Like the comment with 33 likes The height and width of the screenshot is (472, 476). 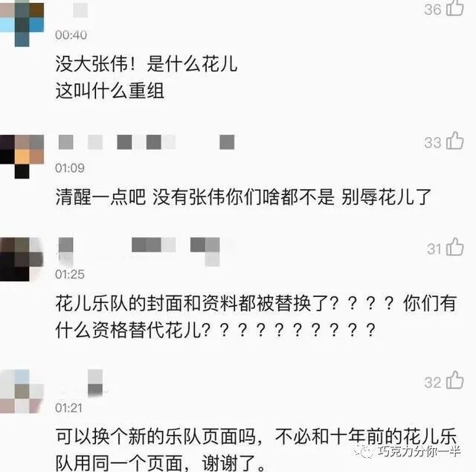point(454,141)
